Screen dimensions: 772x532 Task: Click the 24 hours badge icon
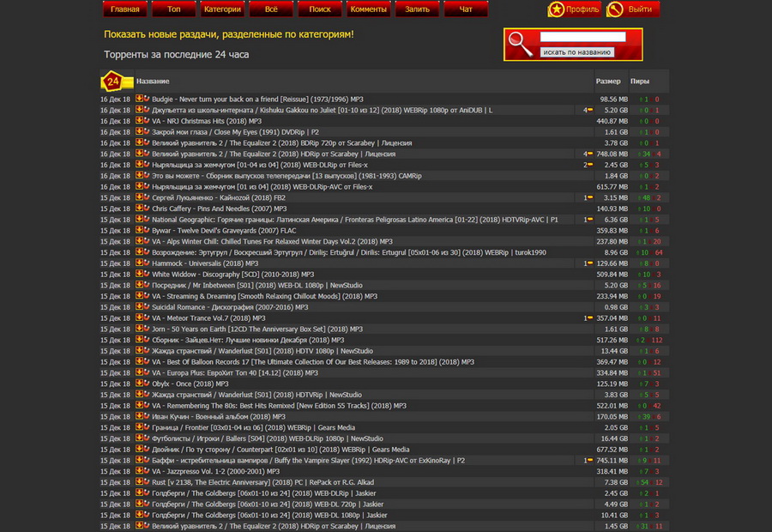(x=116, y=82)
